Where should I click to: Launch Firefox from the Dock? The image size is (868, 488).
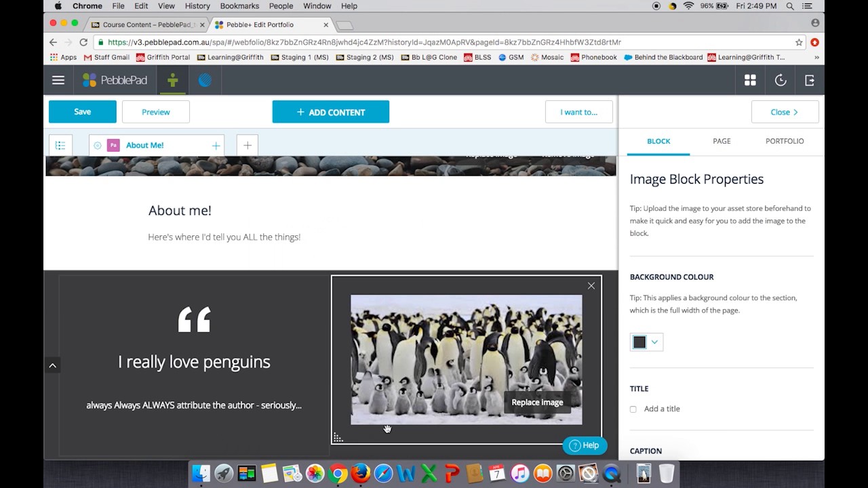pos(360,473)
